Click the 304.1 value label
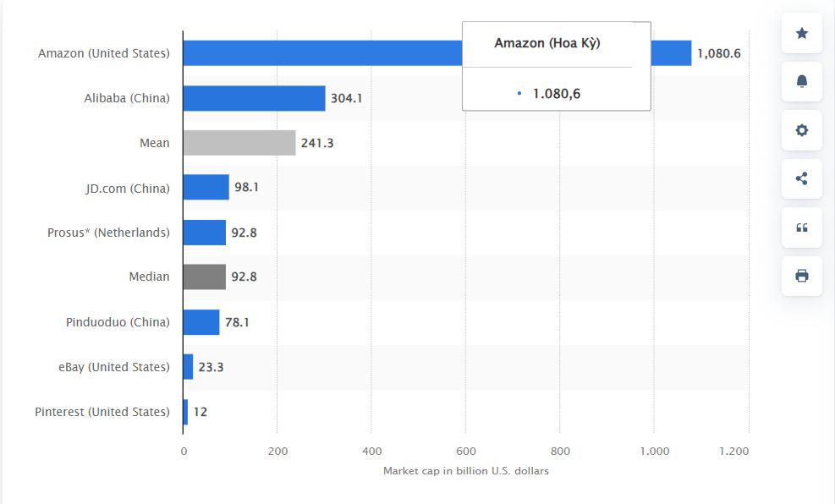The image size is (835, 504). (346, 98)
